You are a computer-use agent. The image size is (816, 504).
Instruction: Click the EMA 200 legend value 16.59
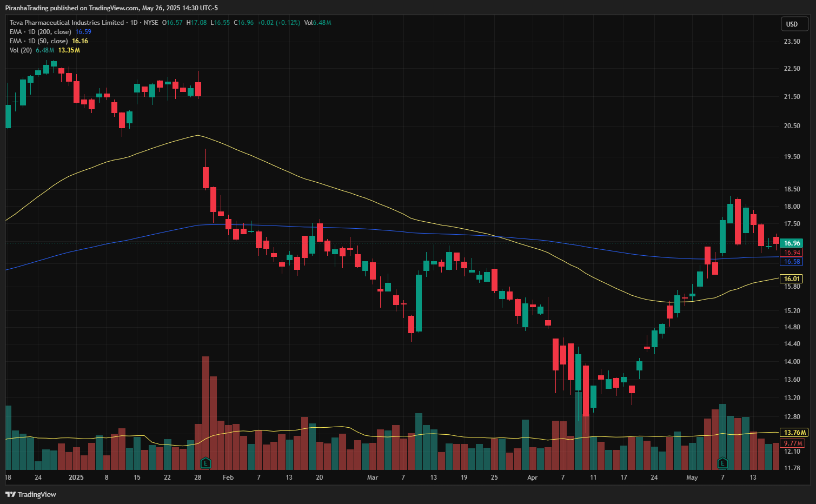[x=83, y=32]
